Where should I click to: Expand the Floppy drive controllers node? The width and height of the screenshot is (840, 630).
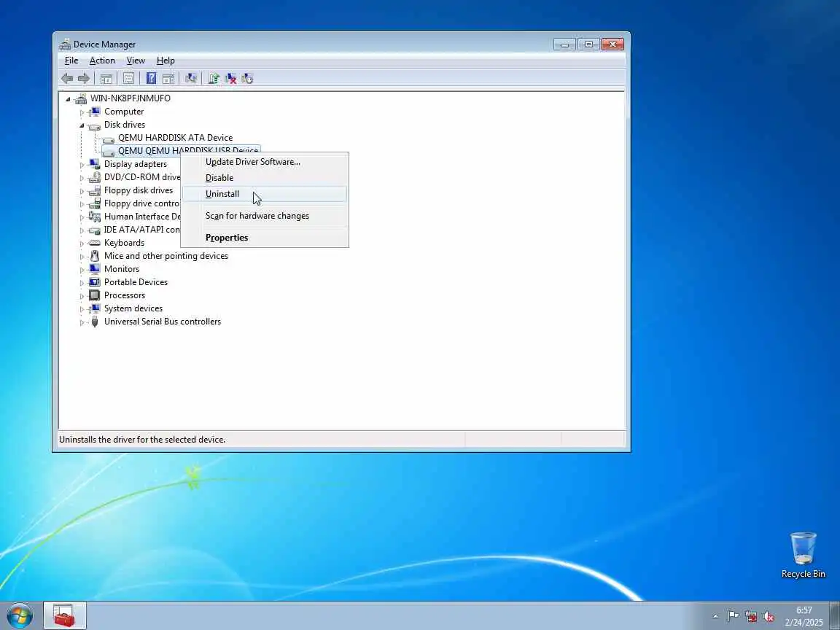pyautogui.click(x=82, y=203)
